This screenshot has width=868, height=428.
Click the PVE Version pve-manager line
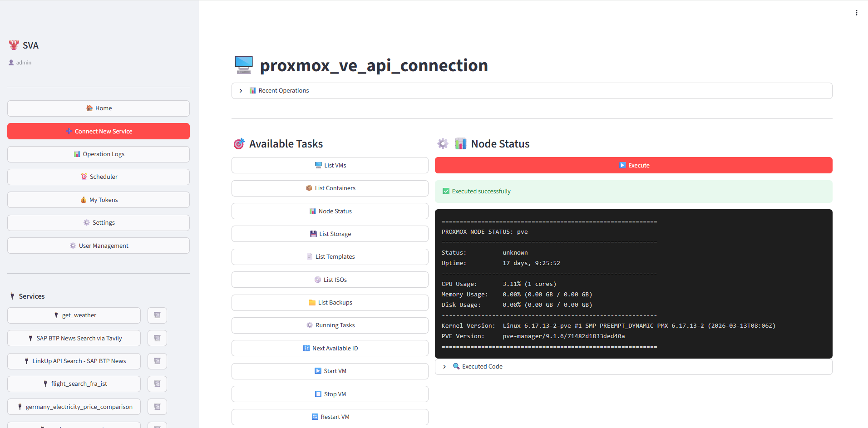coord(533,336)
